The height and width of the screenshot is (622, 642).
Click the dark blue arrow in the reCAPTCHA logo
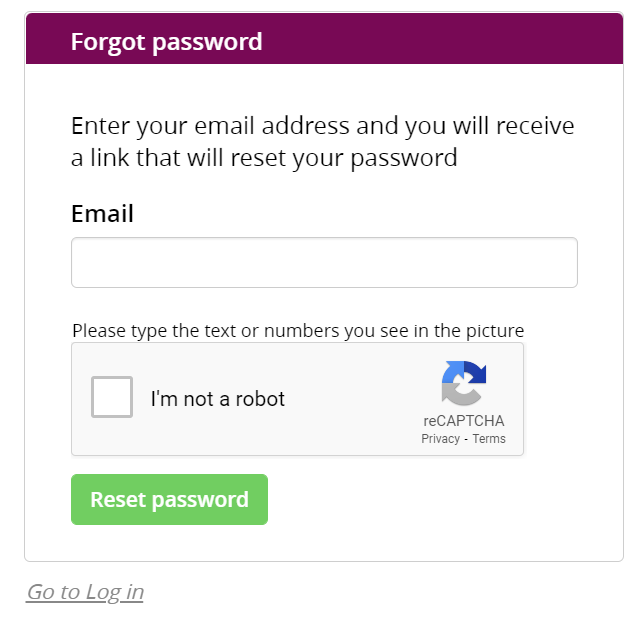click(x=474, y=372)
